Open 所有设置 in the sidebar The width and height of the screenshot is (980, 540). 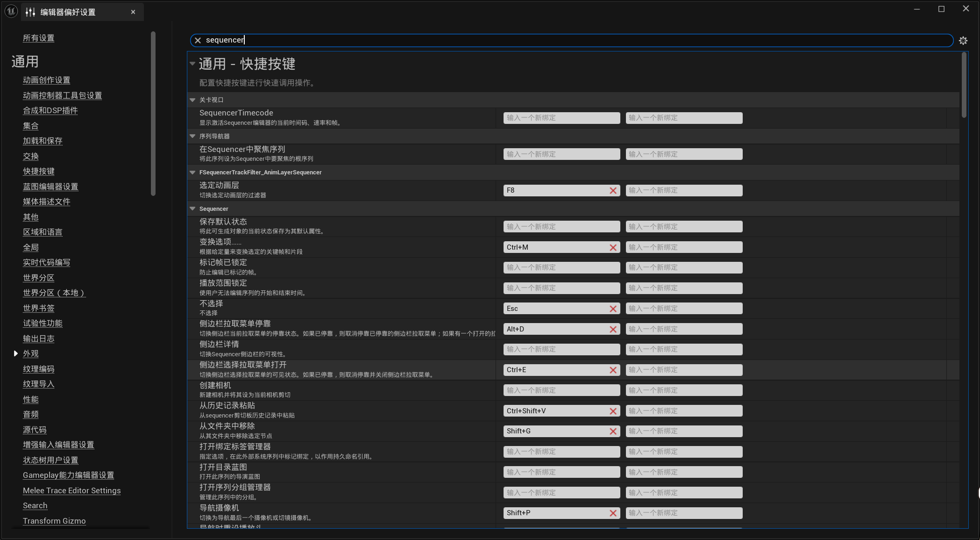[x=39, y=38]
